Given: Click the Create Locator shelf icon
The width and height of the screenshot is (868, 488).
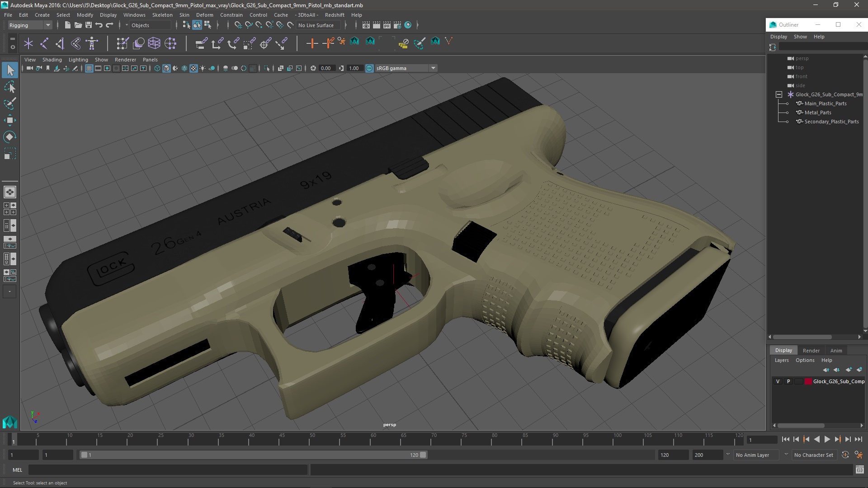Looking at the screenshot, I should click(28, 43).
